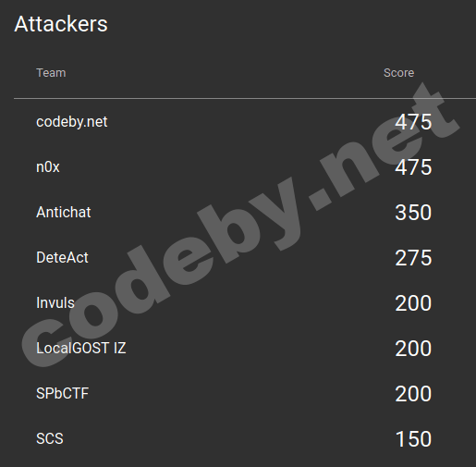Viewport: 476px width, 467px height.
Task: Click the Attackers heading
Action: [x=61, y=24]
